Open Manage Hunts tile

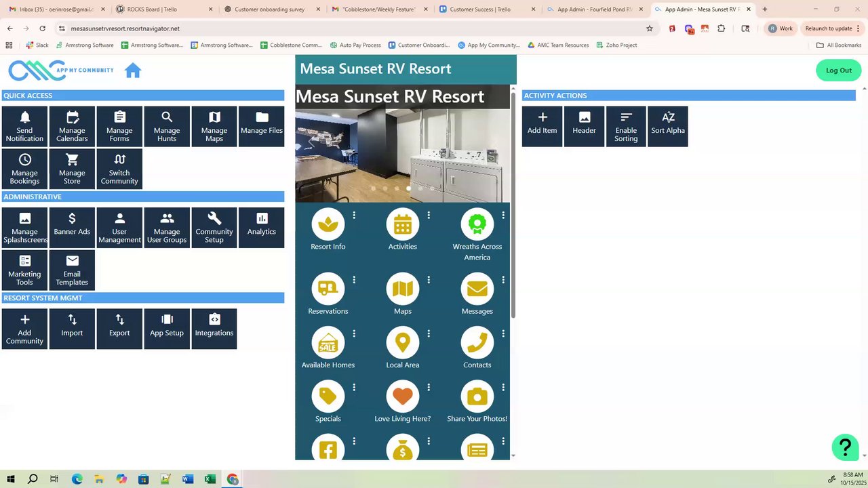(x=167, y=126)
